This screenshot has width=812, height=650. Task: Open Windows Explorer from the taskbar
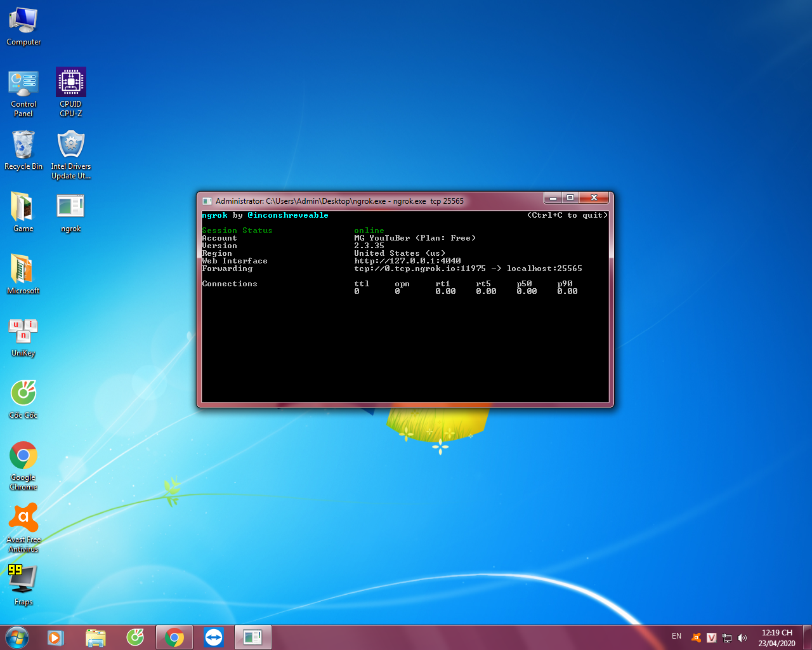[x=95, y=637]
